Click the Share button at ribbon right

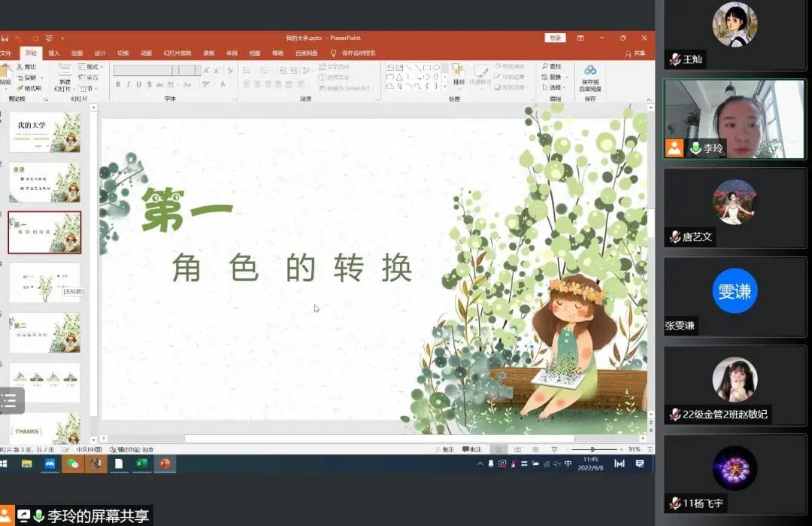click(x=635, y=53)
